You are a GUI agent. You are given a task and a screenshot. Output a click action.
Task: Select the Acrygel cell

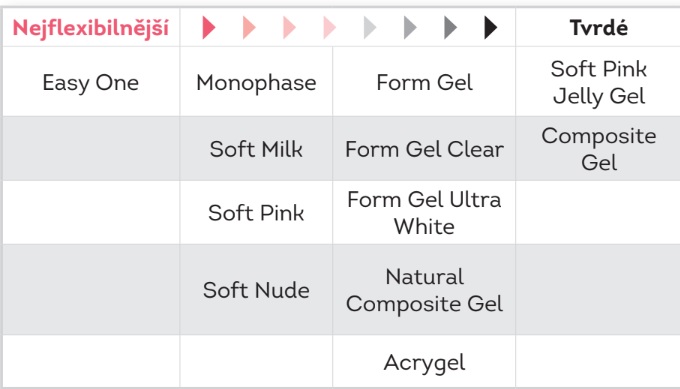pyautogui.click(x=424, y=363)
